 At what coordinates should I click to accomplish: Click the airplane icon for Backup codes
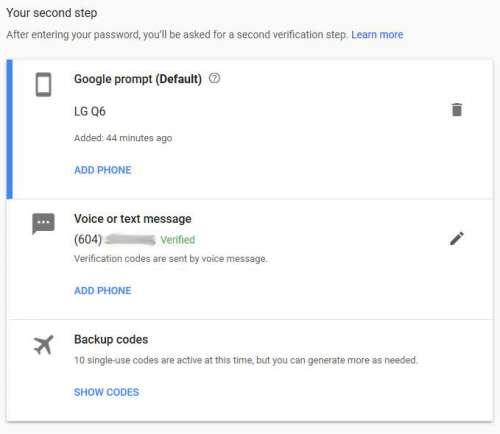(x=43, y=345)
